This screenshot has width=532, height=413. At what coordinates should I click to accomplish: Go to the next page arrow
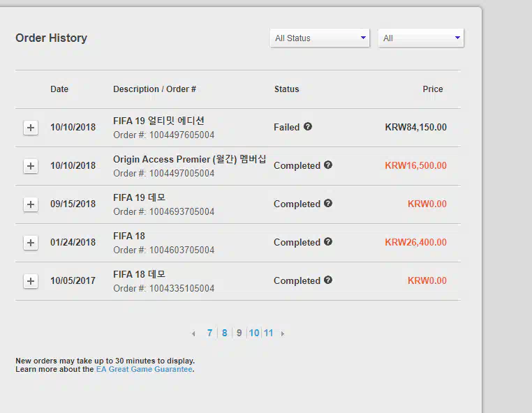coord(283,333)
